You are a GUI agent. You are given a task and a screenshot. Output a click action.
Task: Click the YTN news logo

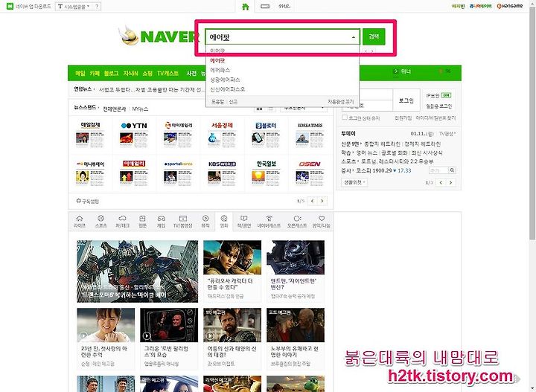(134, 126)
